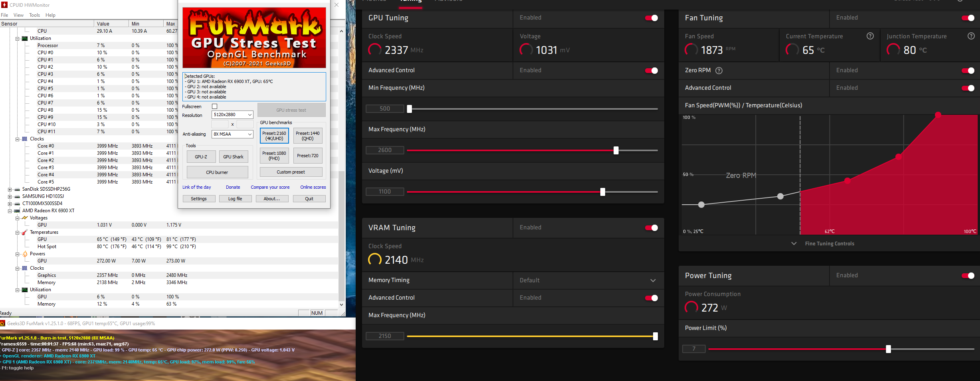Click the Quit button in FurMark
This screenshot has height=381, width=980.
click(x=309, y=199)
